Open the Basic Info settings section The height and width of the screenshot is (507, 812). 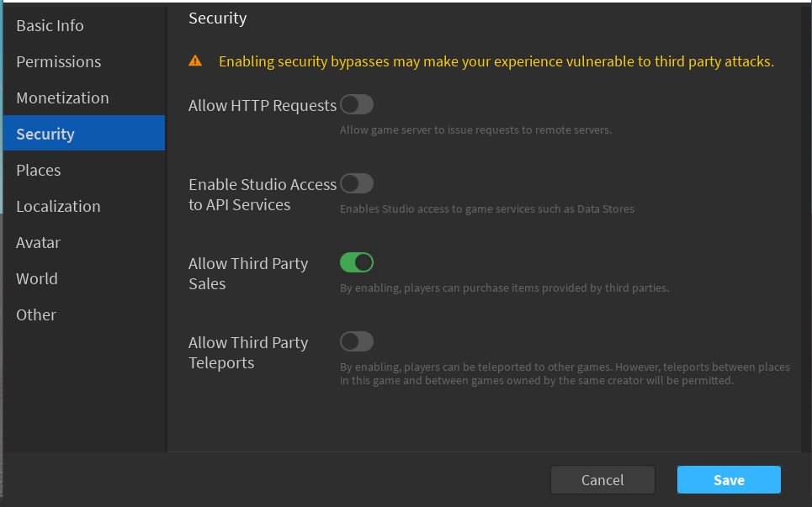pos(50,25)
